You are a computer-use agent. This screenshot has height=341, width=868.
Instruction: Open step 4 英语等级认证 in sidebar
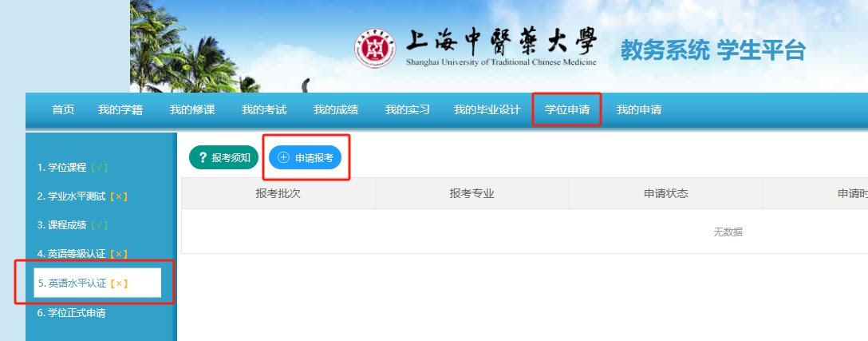click(81, 254)
